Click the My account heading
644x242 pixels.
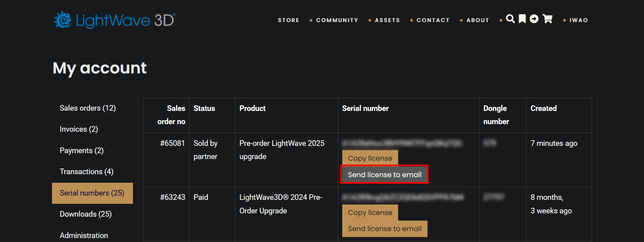tap(100, 68)
